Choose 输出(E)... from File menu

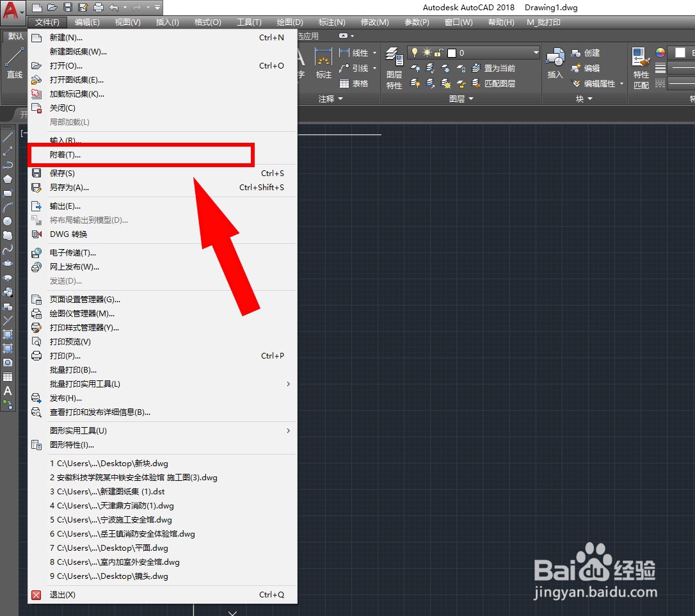click(x=163, y=206)
